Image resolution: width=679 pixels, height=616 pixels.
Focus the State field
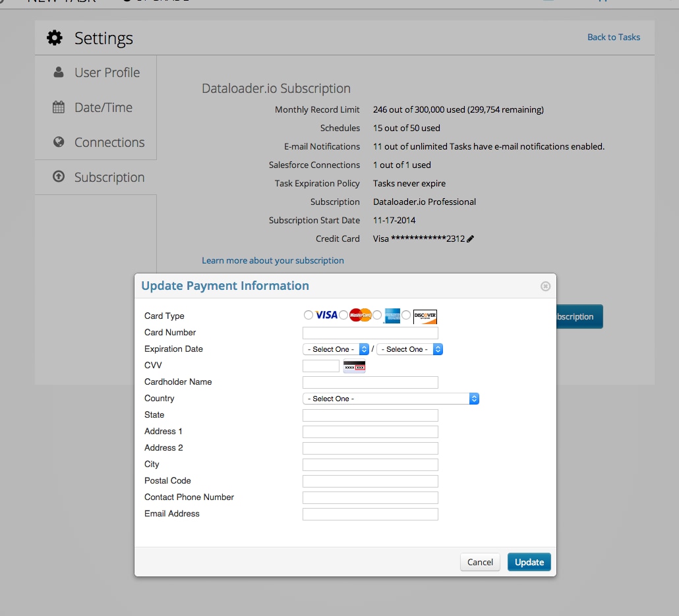coord(370,415)
